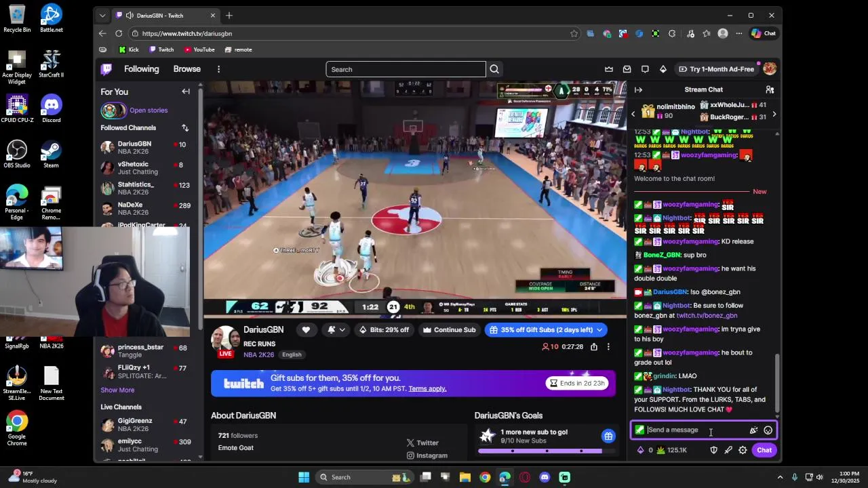Image resolution: width=868 pixels, height=488 pixels.
Task: Open the Kick bookmark
Action: 129,49
